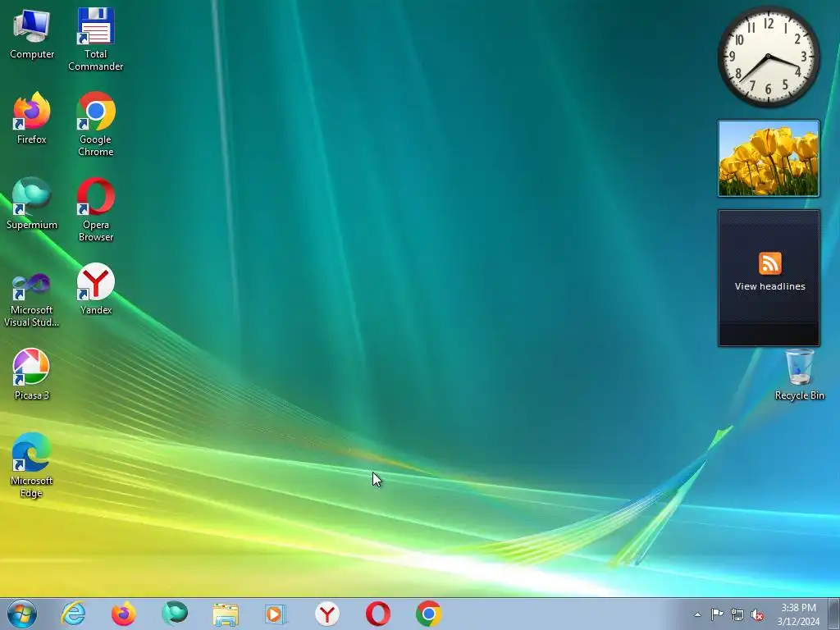Launch Internet Explorer from the taskbar

(x=73, y=614)
